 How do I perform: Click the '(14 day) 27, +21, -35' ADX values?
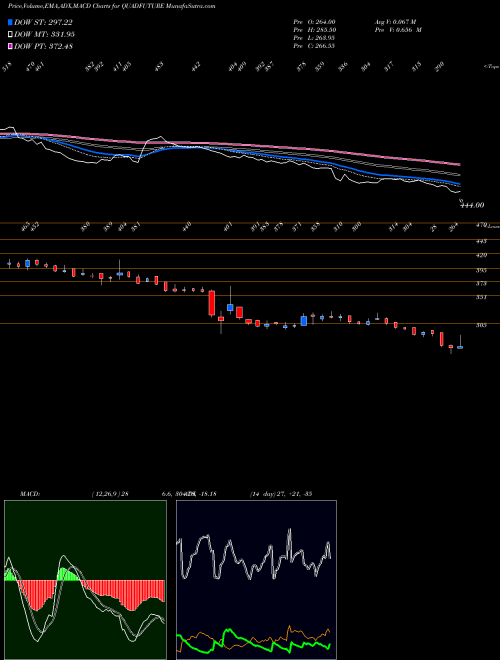281,494
